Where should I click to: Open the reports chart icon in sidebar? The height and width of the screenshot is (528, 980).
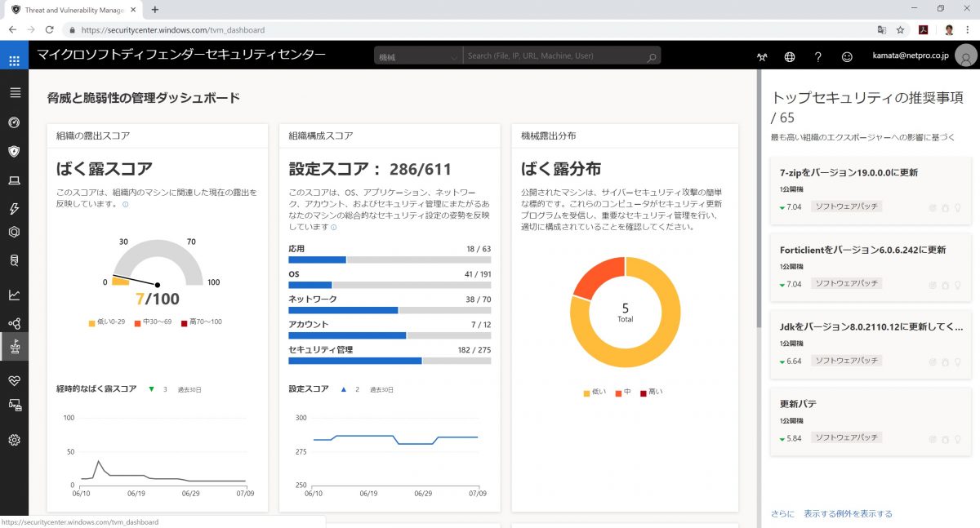click(x=14, y=295)
